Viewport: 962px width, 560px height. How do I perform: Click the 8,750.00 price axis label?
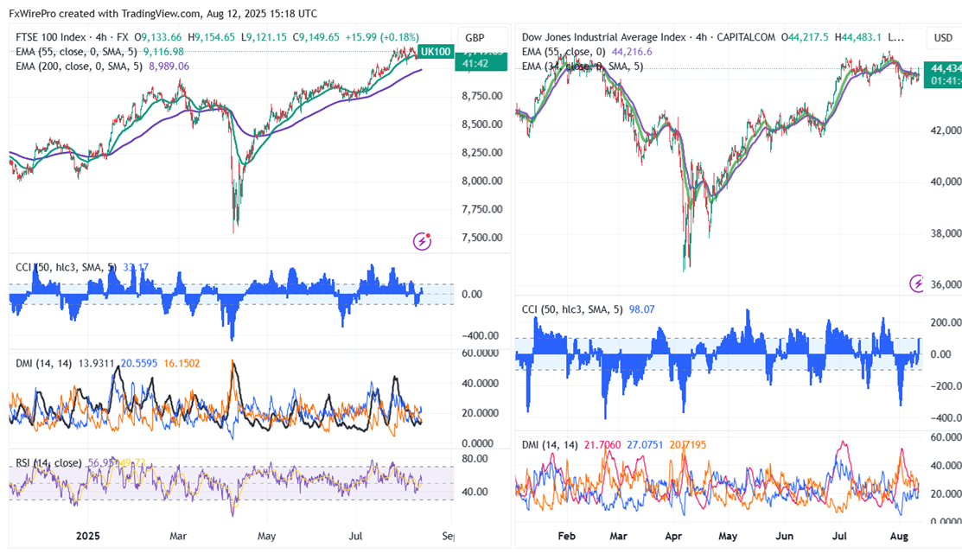click(x=482, y=96)
